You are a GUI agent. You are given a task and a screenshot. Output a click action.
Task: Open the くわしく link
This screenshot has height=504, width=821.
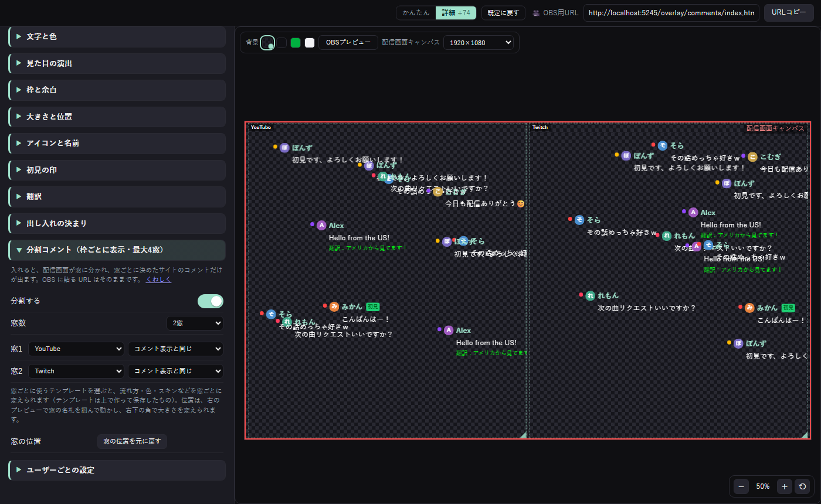158,280
